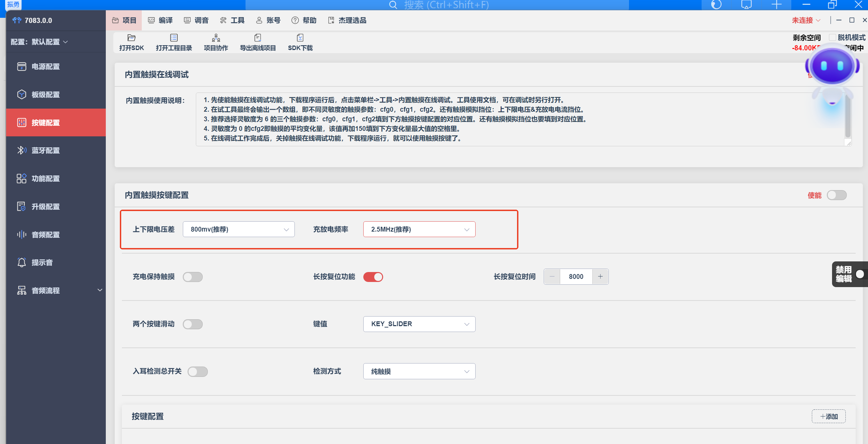This screenshot has height=444, width=868.
Task: Open the 打开SDK folder icon
Action: point(131,38)
